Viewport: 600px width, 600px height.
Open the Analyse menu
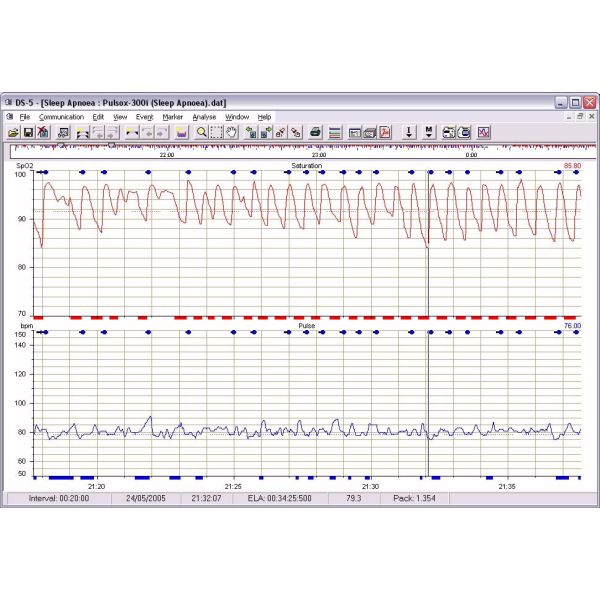[x=204, y=117]
